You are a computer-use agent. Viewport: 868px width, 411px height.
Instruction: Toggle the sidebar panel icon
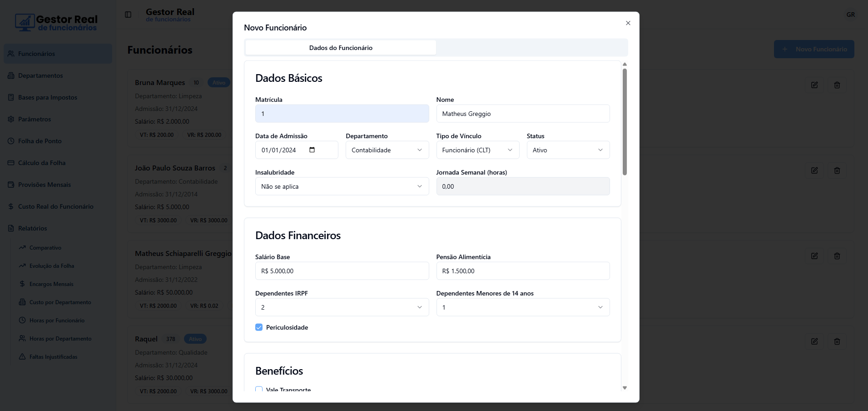pyautogui.click(x=128, y=15)
